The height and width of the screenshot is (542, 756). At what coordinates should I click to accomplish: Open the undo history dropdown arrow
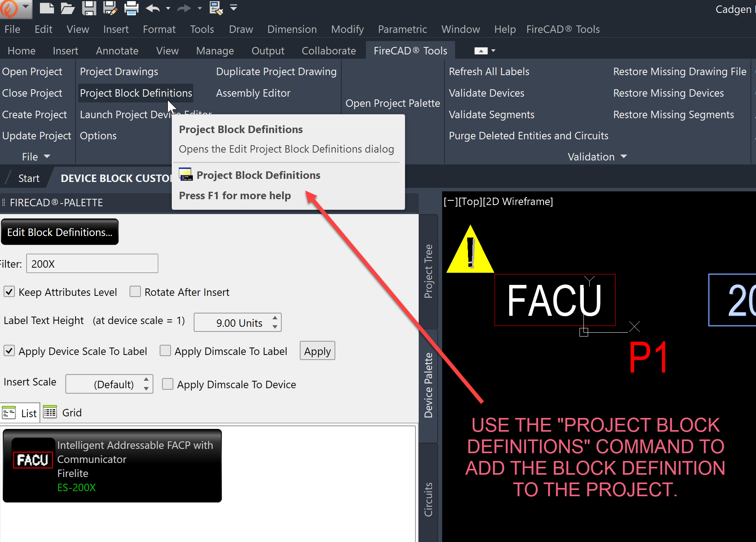[168, 8]
